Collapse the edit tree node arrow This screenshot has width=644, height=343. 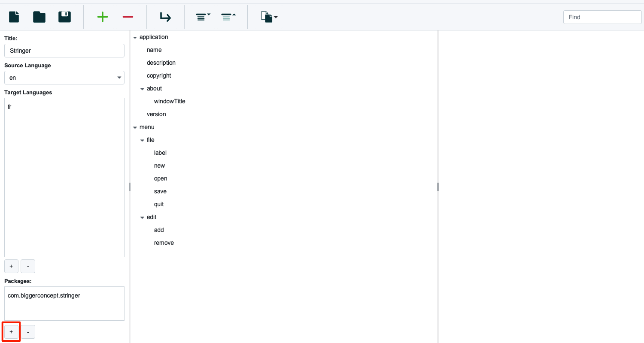(142, 217)
